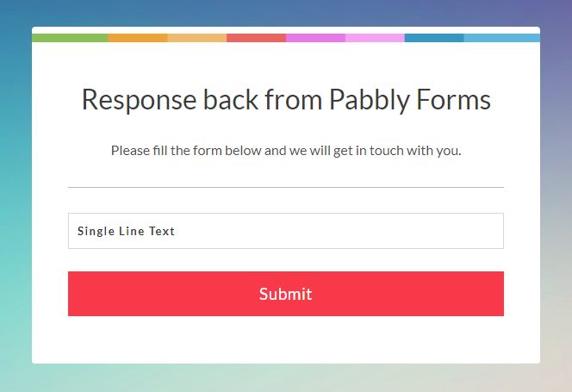Screen dimensions: 572x392
Task: Click the words "touch with you" in the subtitle
Action: coord(415,151)
